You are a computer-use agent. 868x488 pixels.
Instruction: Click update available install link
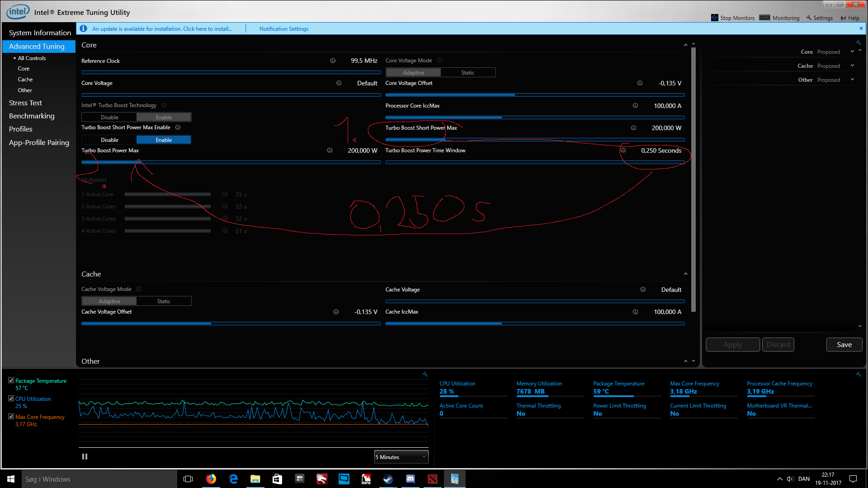(x=162, y=28)
